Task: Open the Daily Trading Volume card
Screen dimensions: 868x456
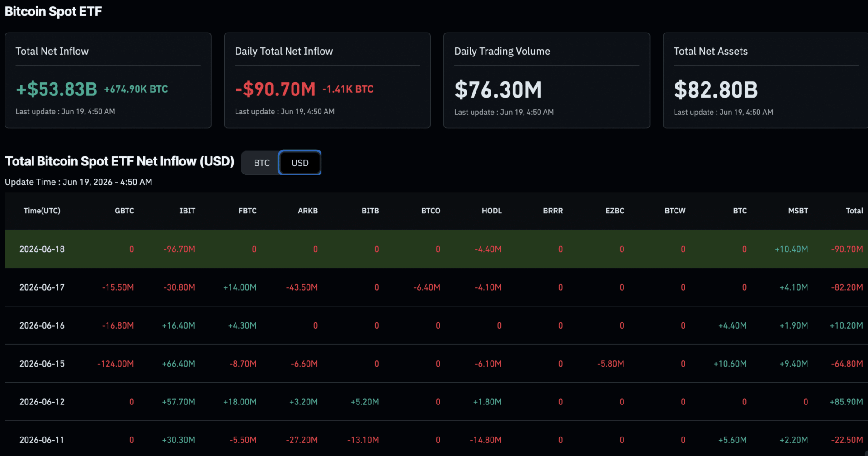Action: pos(547,80)
